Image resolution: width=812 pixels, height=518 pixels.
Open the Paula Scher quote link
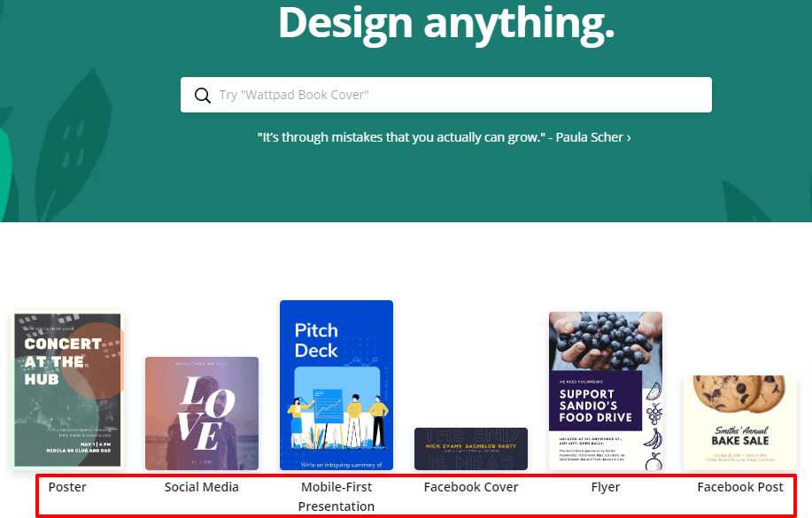[441, 138]
